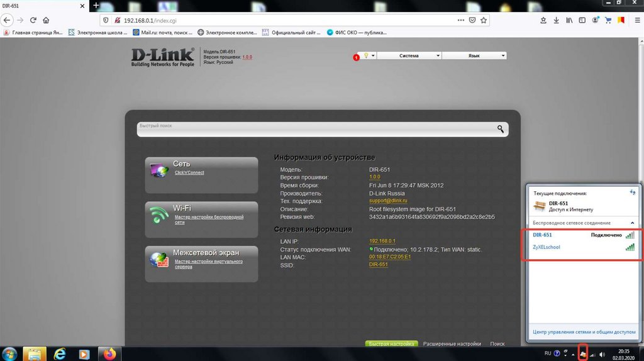Save page to Pocket

point(472,20)
